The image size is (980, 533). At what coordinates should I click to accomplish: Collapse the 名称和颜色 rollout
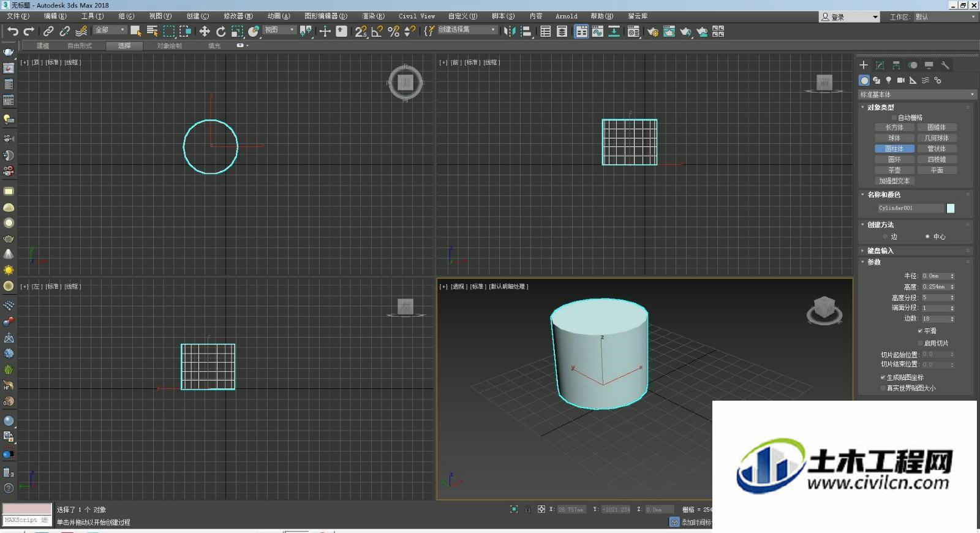(x=884, y=195)
